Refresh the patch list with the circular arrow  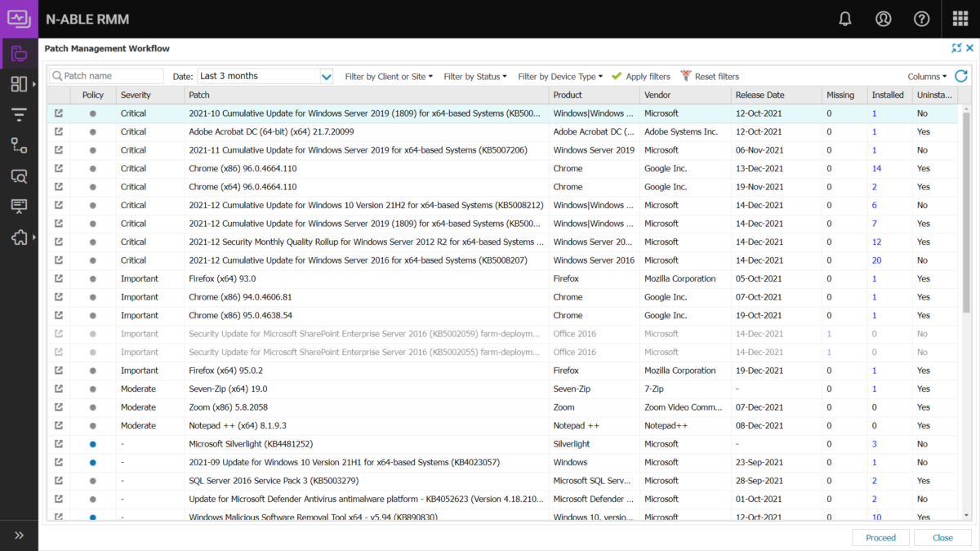pos(961,75)
